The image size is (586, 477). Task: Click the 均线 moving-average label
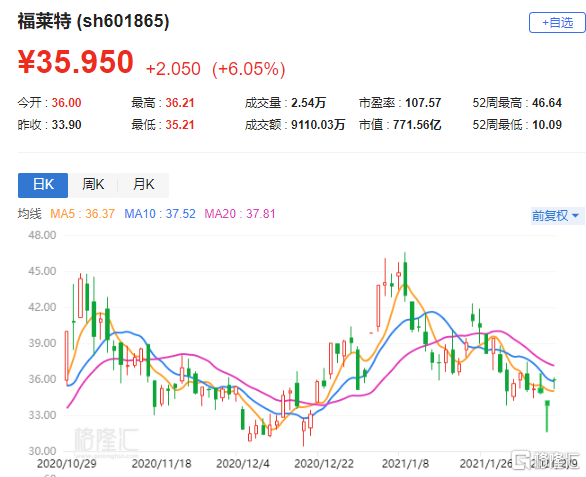tap(30, 214)
